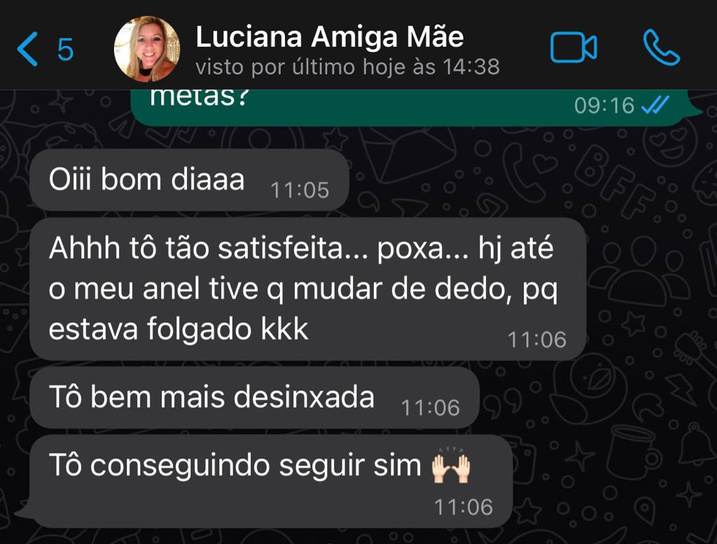Image resolution: width=717 pixels, height=544 pixels.
Task: Tap 'visto por último hoje às 14:38' status
Action: click(x=348, y=67)
